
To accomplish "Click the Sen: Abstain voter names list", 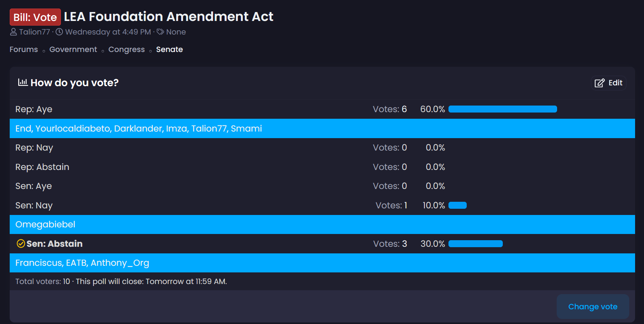I will click(82, 263).
